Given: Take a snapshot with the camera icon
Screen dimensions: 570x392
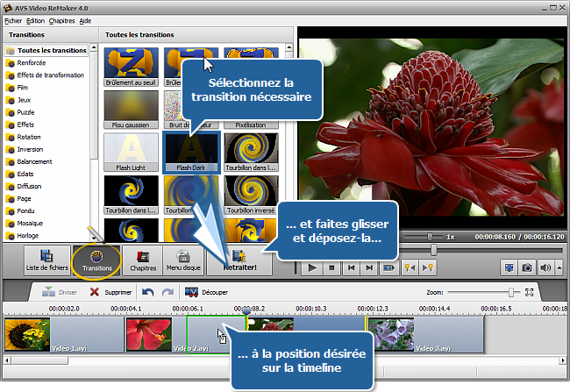Looking at the screenshot, I should 527,267.
